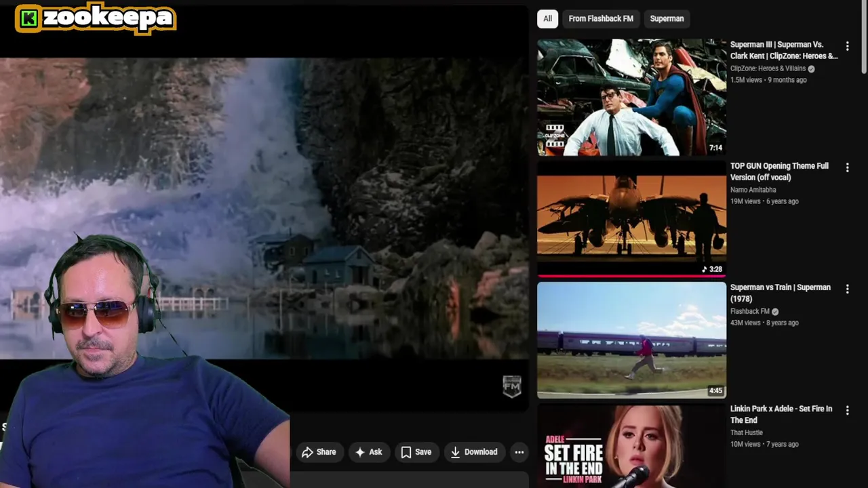Click the 4:45 duration badge

(x=715, y=390)
